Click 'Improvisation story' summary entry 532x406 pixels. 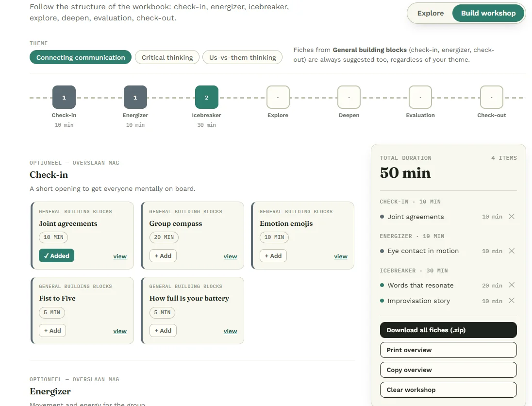pyautogui.click(x=418, y=301)
